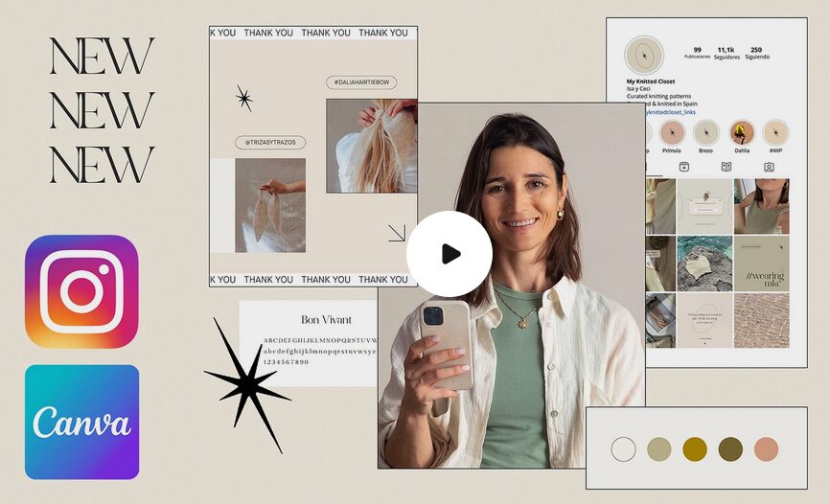The image size is (830, 504).
Task: Open the #wearing mkc grid post
Action: pos(762,263)
